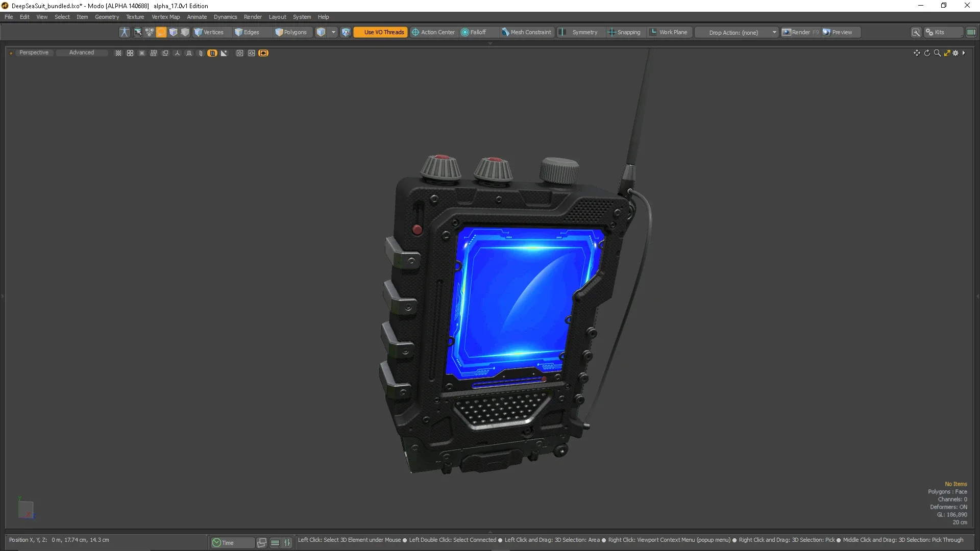980x551 pixels.
Task: Click the viewport orange dot menu
Action: (11, 53)
